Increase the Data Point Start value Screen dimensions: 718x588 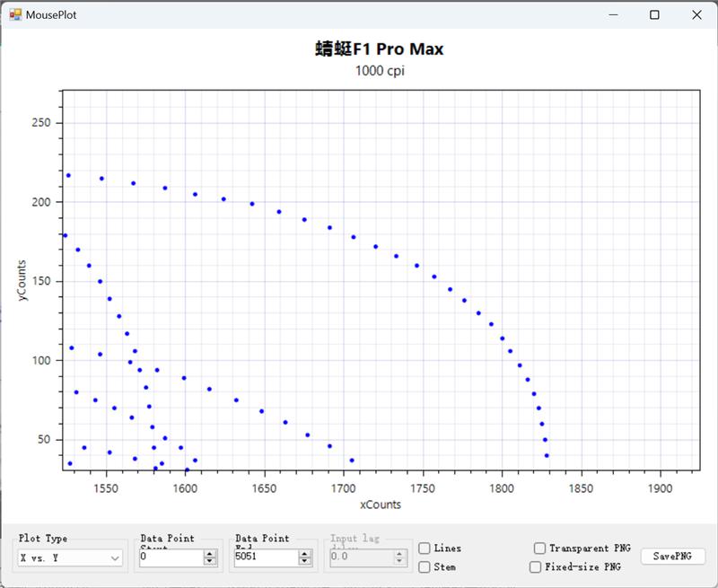point(210,553)
